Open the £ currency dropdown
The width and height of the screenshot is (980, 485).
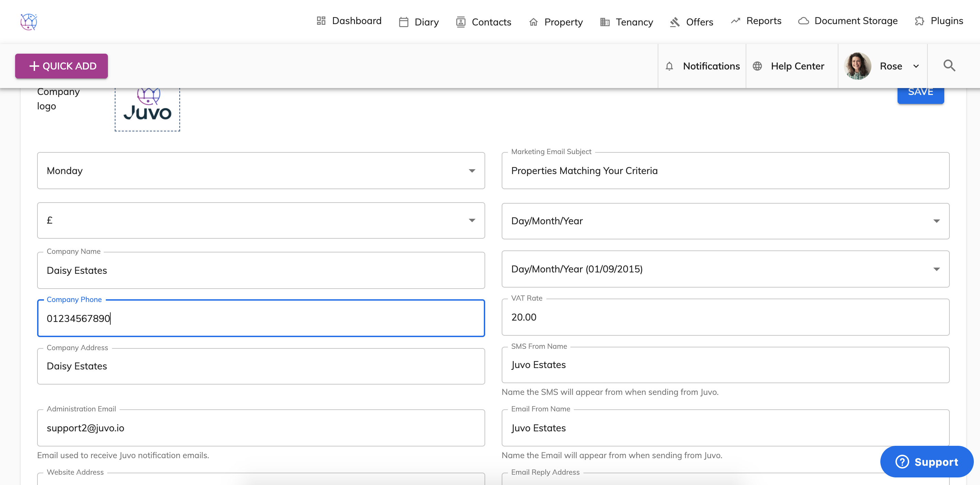(472, 220)
